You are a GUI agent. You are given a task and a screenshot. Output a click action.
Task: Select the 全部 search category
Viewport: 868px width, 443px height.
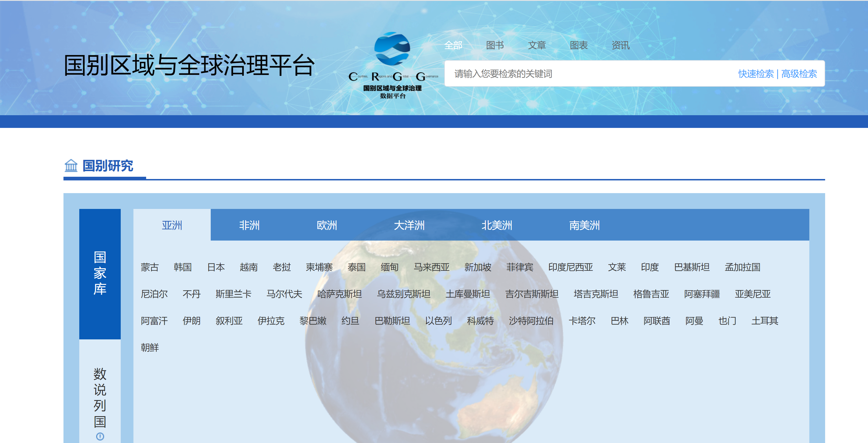453,45
